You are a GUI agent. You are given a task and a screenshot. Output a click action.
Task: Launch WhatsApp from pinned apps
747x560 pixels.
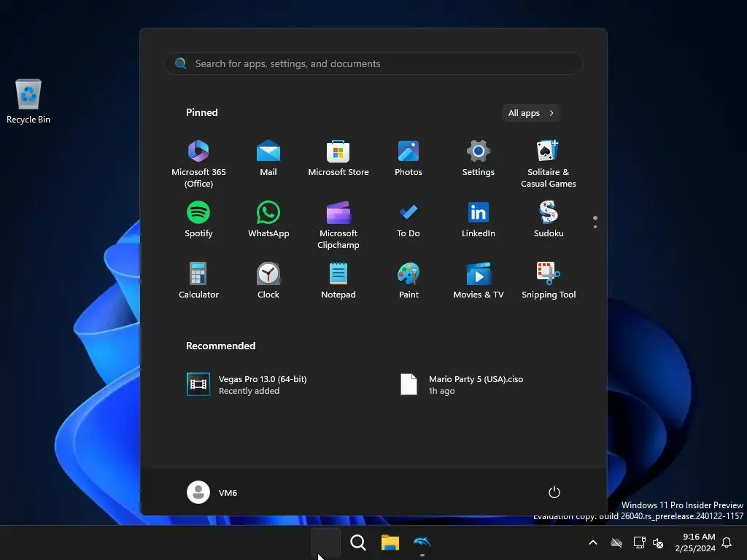pos(268,219)
